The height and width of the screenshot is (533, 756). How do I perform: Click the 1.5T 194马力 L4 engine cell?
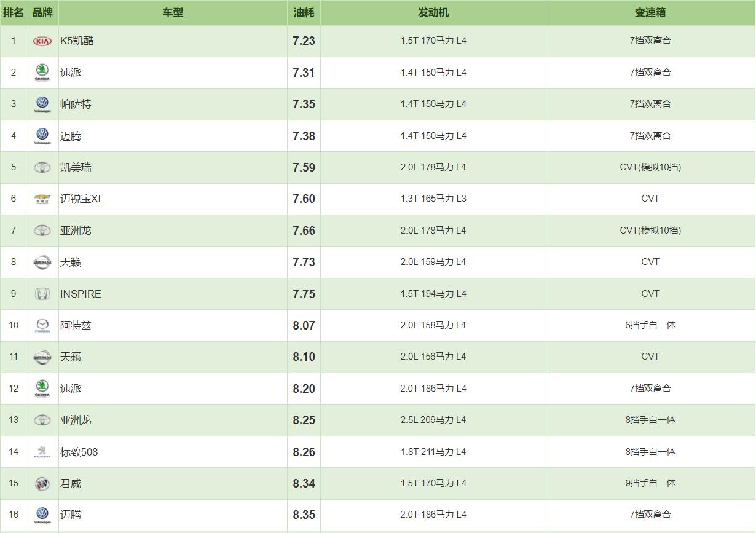tap(433, 294)
